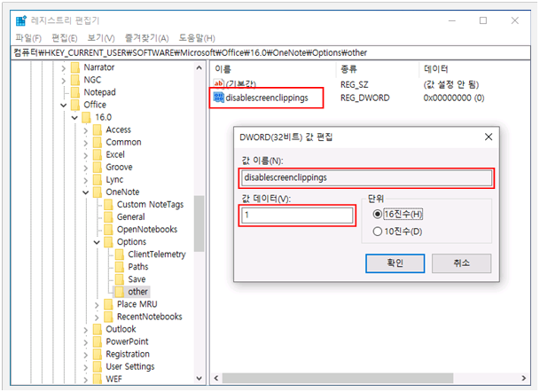
Task: Expand the NGC key
Action: click(63, 81)
